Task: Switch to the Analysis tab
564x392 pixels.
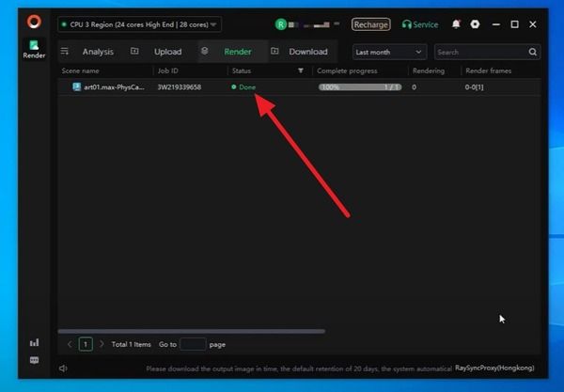Action: pos(98,52)
